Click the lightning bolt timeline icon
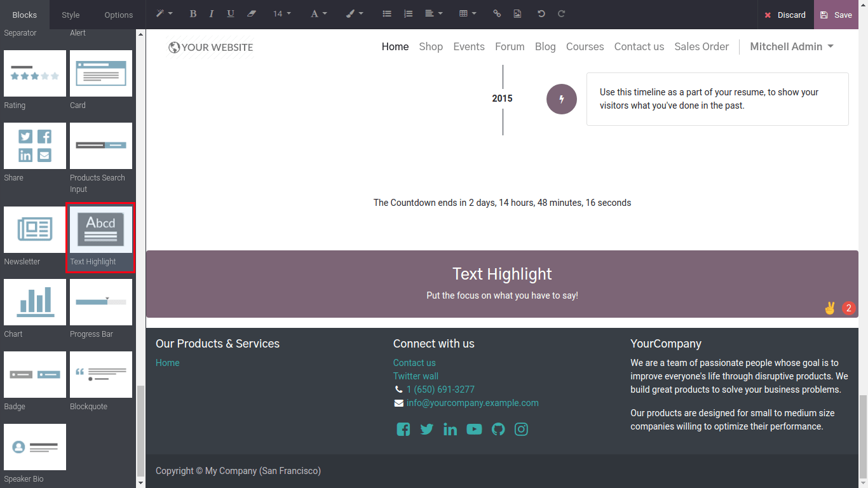 (x=562, y=99)
